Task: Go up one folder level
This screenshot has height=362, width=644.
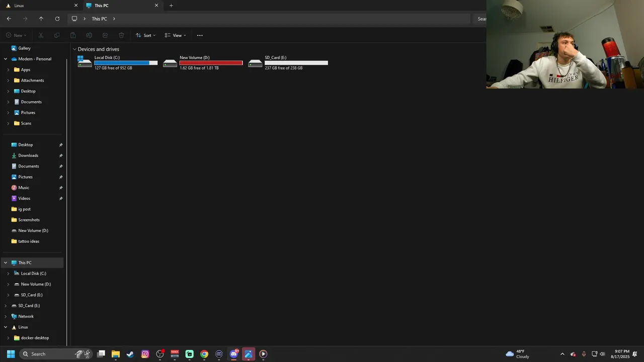Action: click(x=41, y=19)
